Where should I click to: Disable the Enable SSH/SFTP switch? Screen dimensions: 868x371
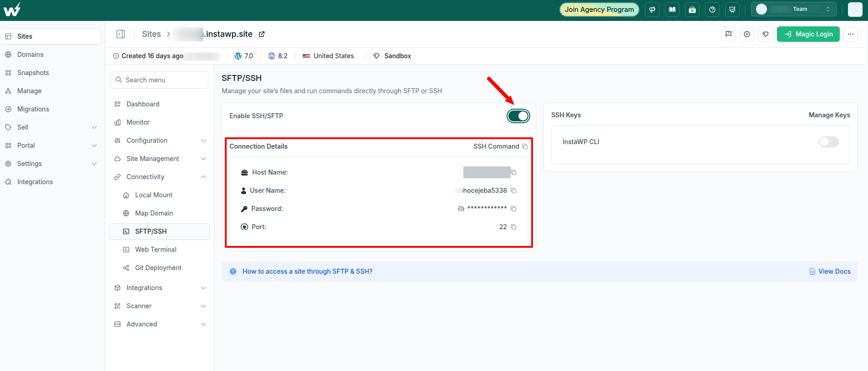[518, 116]
